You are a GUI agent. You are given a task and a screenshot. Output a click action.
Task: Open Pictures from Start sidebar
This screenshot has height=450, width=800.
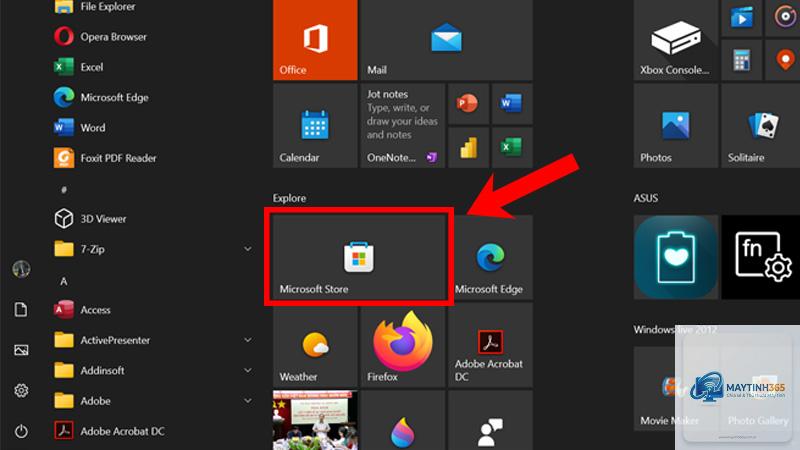click(x=21, y=350)
